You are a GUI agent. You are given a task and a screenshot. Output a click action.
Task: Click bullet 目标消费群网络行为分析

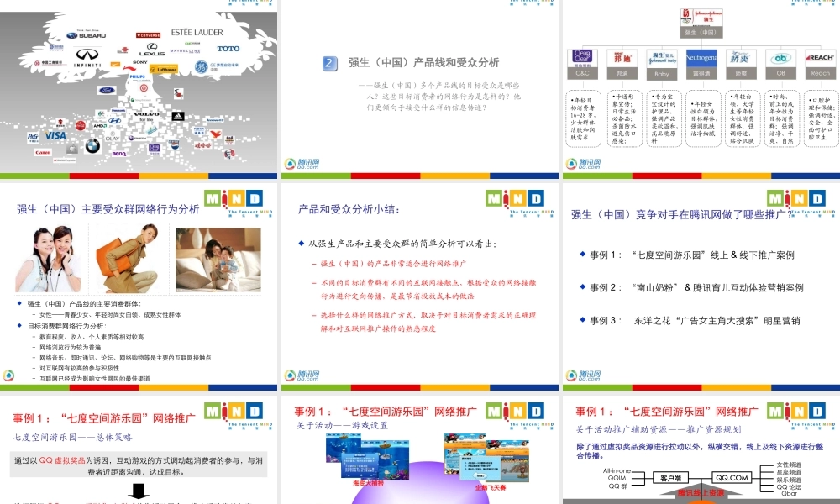(67, 326)
